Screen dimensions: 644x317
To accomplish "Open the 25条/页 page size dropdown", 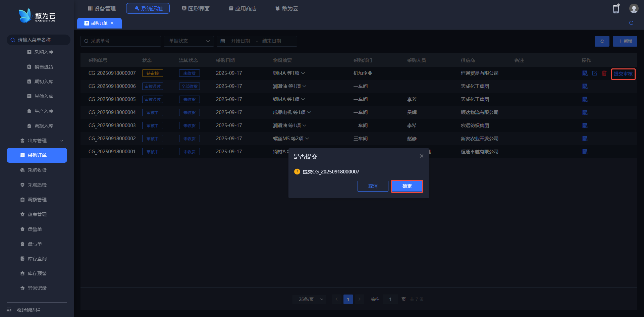I will pos(309,299).
